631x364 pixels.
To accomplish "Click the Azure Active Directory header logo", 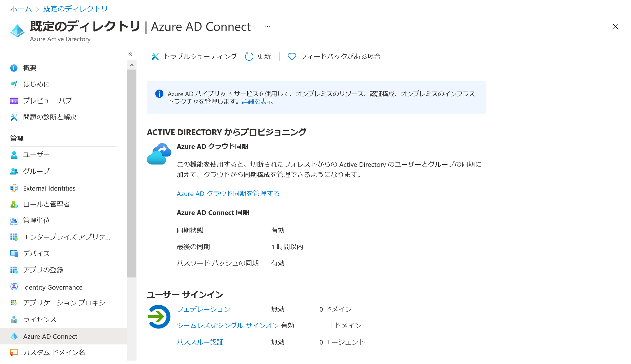I will (x=17, y=31).
